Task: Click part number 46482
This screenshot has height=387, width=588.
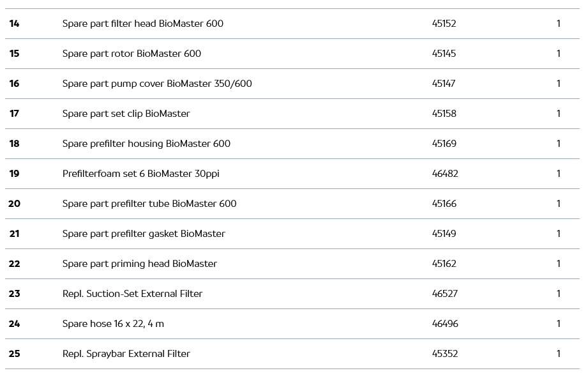Action: 445,174
